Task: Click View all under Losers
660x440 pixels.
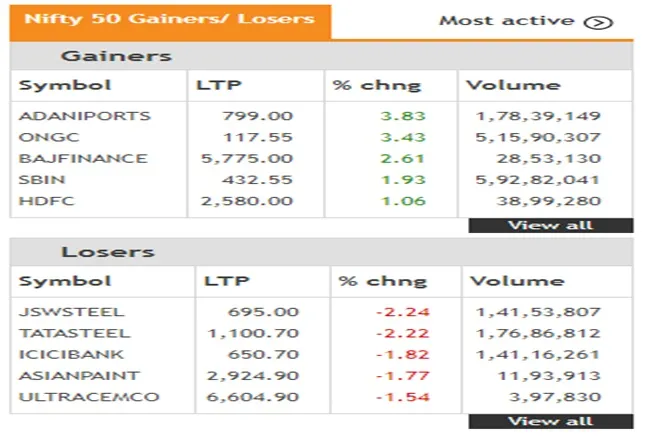Action: click(550, 421)
